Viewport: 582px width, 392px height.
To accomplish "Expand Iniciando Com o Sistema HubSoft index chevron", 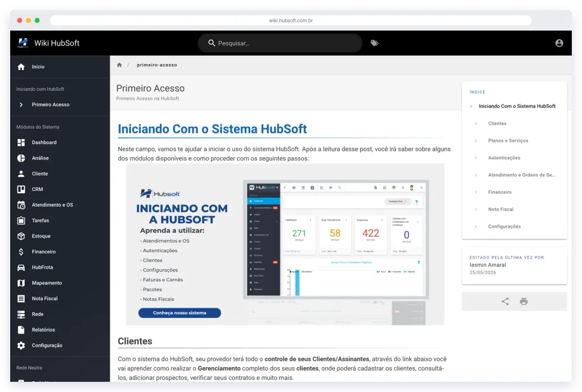I will click(471, 106).
